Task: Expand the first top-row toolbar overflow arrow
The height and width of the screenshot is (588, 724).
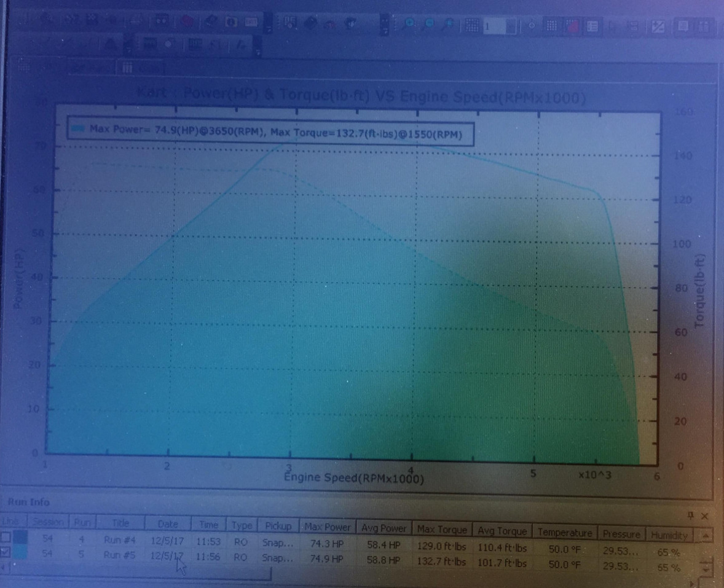Action: (x=269, y=25)
